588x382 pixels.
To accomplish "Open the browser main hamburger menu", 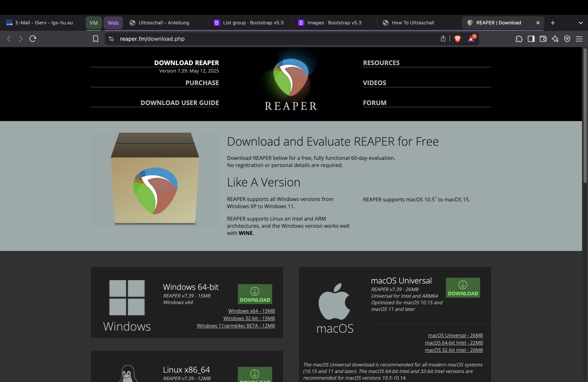I will (579, 39).
